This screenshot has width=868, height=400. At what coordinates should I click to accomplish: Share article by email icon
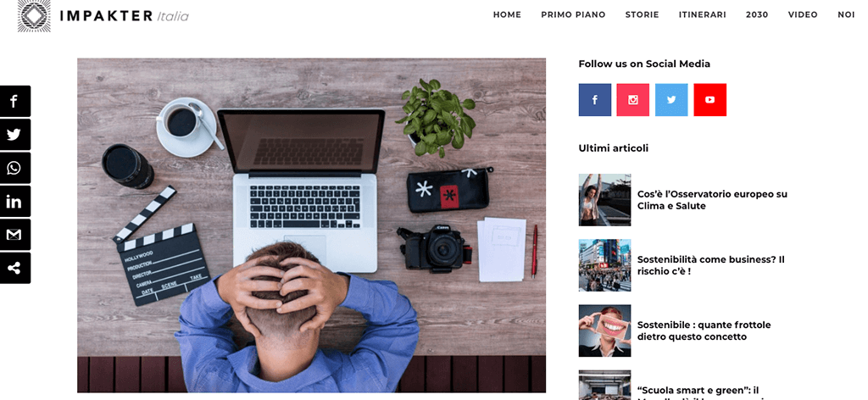point(15,235)
